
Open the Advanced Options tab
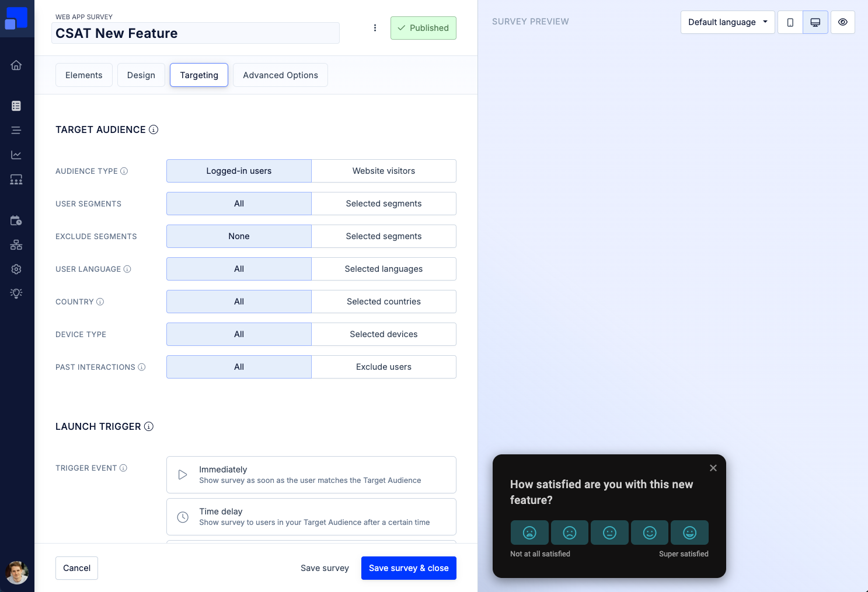click(280, 75)
